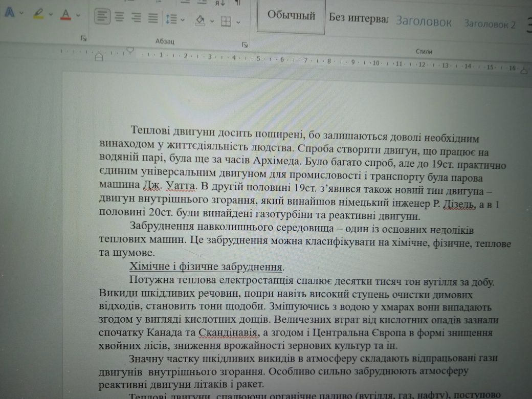Click the word "Канада" in the text
532x399 pixels.
coord(165,332)
